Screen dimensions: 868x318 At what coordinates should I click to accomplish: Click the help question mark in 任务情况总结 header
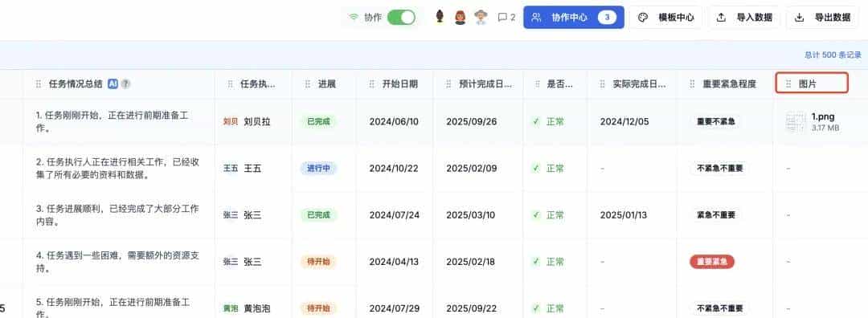[x=125, y=84]
